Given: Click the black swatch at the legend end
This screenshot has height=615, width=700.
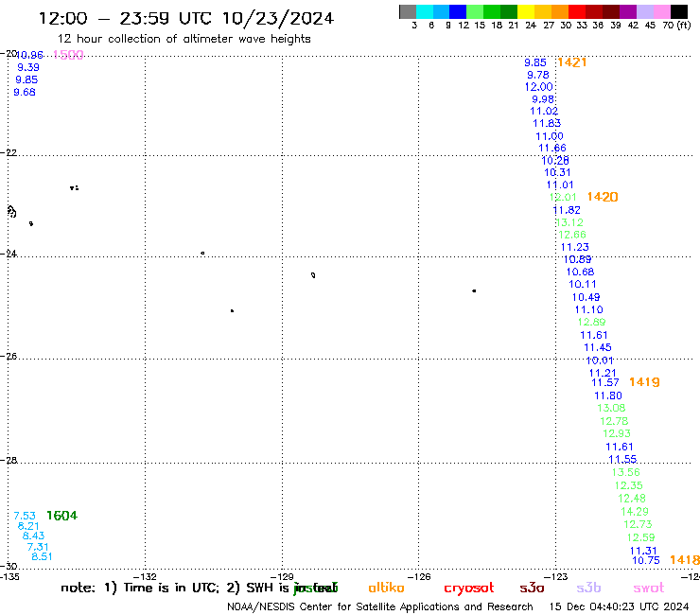Looking at the screenshot, I should 679,11.
